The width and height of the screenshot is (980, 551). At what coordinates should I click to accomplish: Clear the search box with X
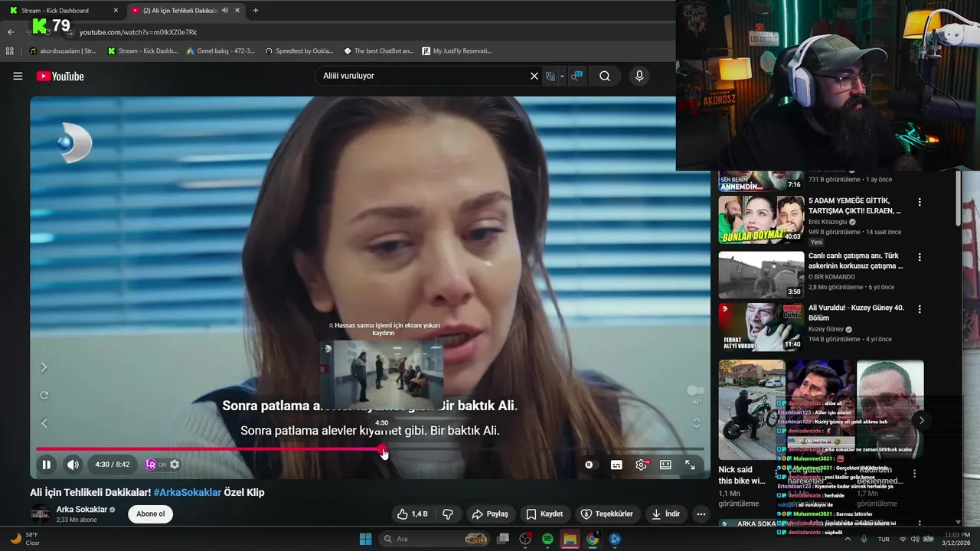(x=534, y=76)
